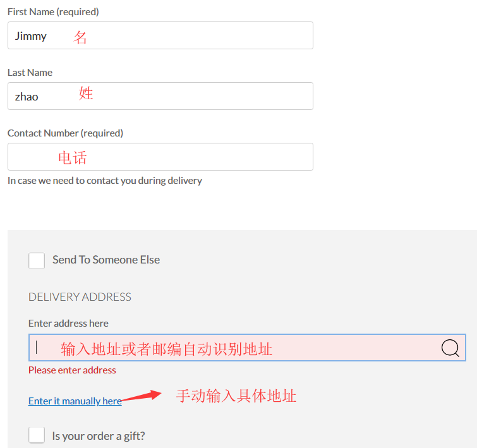Click the Contact Number (required) label
This screenshot has height=448, width=477.
(65, 133)
